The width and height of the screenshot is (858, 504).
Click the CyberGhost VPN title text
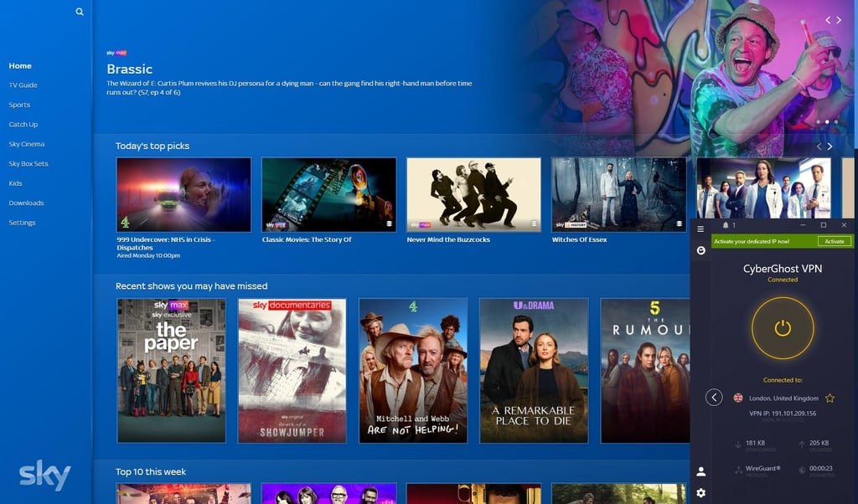783,269
